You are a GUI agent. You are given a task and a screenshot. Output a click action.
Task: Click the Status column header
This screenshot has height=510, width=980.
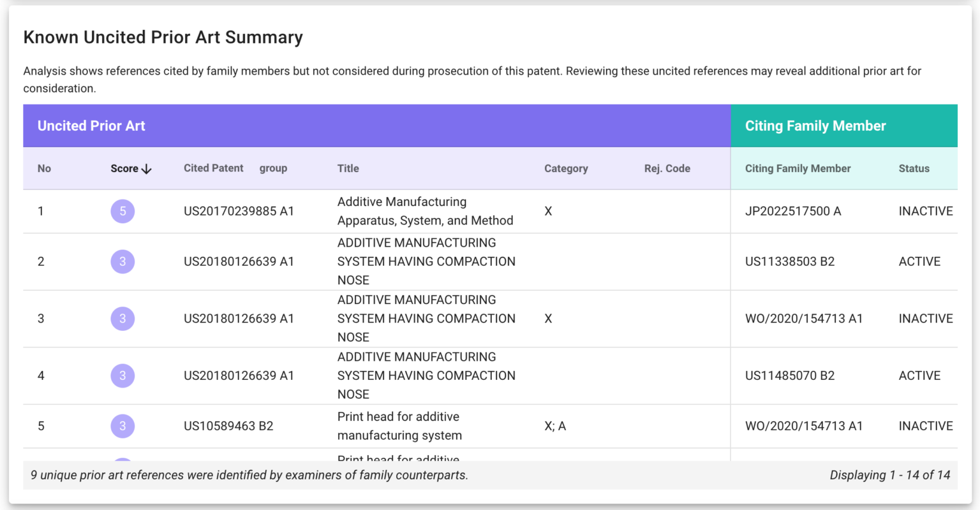coord(914,168)
